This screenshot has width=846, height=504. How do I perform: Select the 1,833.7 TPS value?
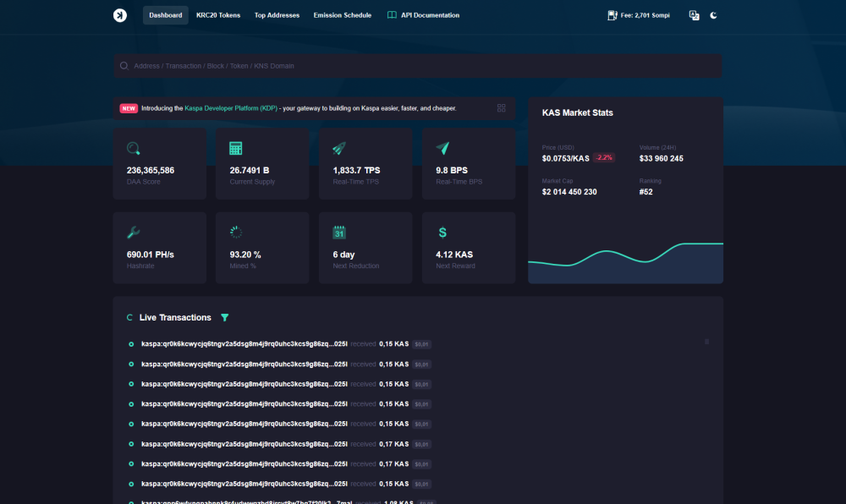[357, 170]
